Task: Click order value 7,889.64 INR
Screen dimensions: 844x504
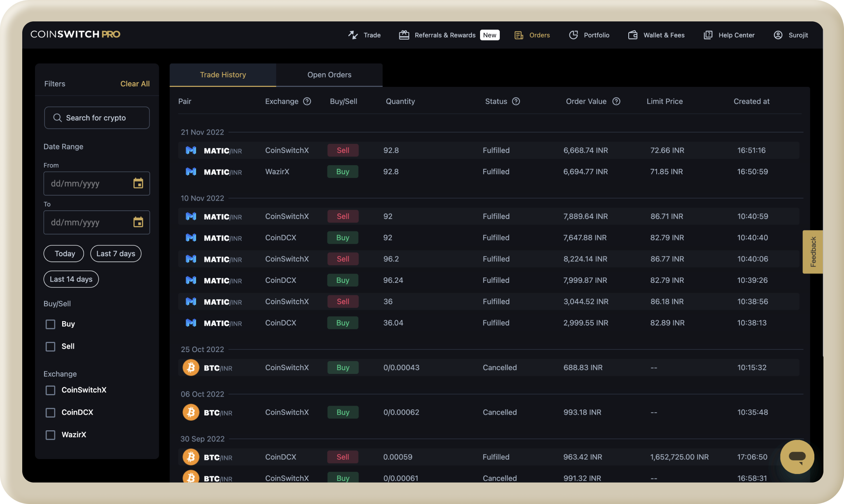Action: [x=585, y=216]
